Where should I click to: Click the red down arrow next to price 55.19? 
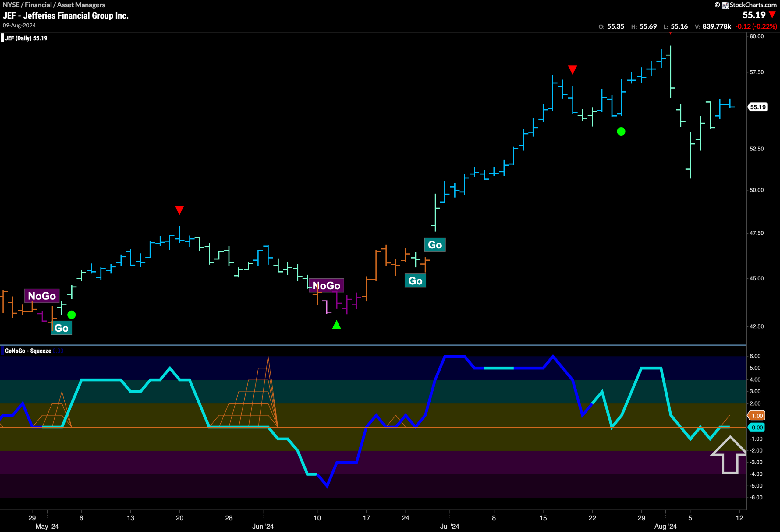point(773,15)
